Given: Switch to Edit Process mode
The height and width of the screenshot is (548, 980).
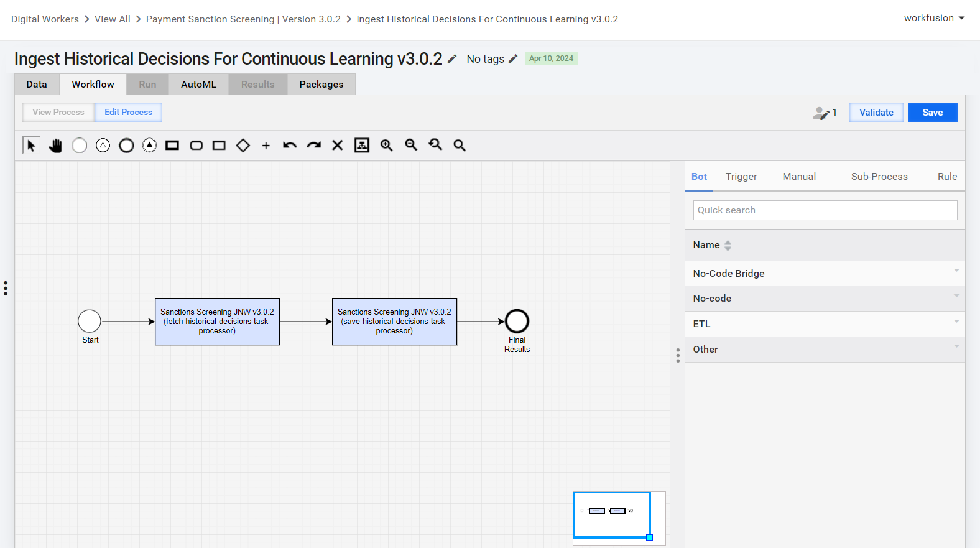Looking at the screenshot, I should pyautogui.click(x=128, y=112).
